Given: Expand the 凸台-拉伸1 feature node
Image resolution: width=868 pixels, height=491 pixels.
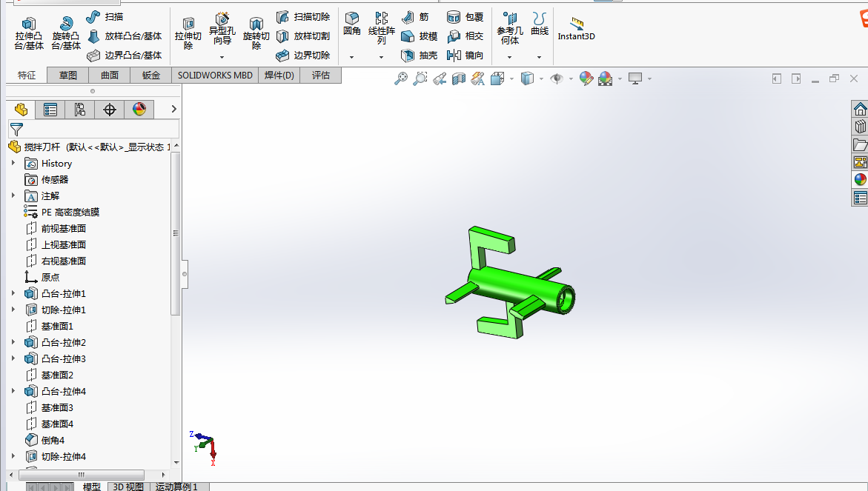Looking at the screenshot, I should (x=13, y=293).
